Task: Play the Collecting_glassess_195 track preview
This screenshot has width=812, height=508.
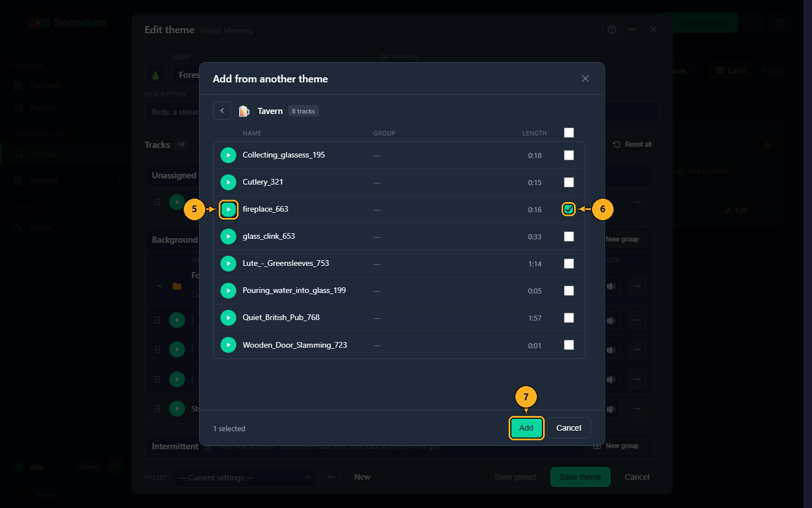Action: point(228,155)
